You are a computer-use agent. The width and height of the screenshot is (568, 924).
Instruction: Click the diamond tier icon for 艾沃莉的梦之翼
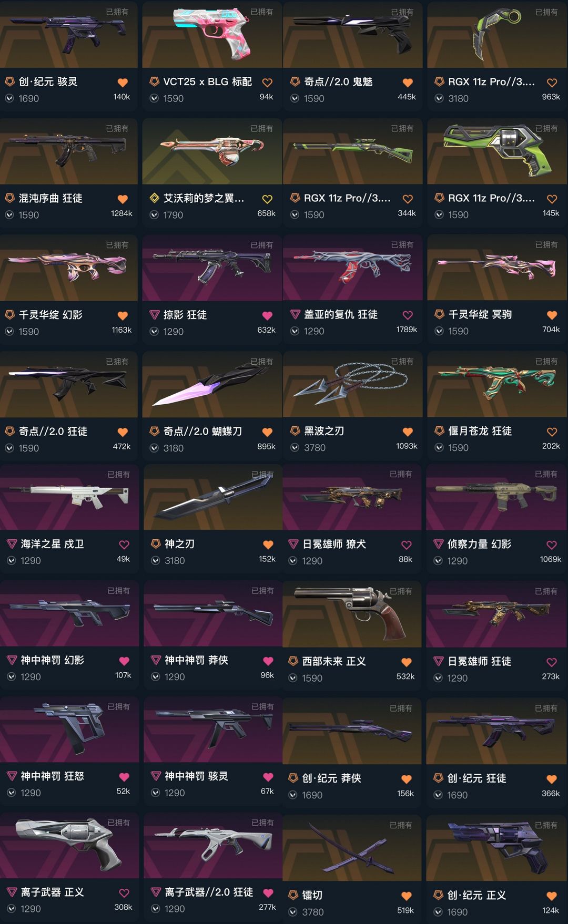pyautogui.click(x=154, y=198)
